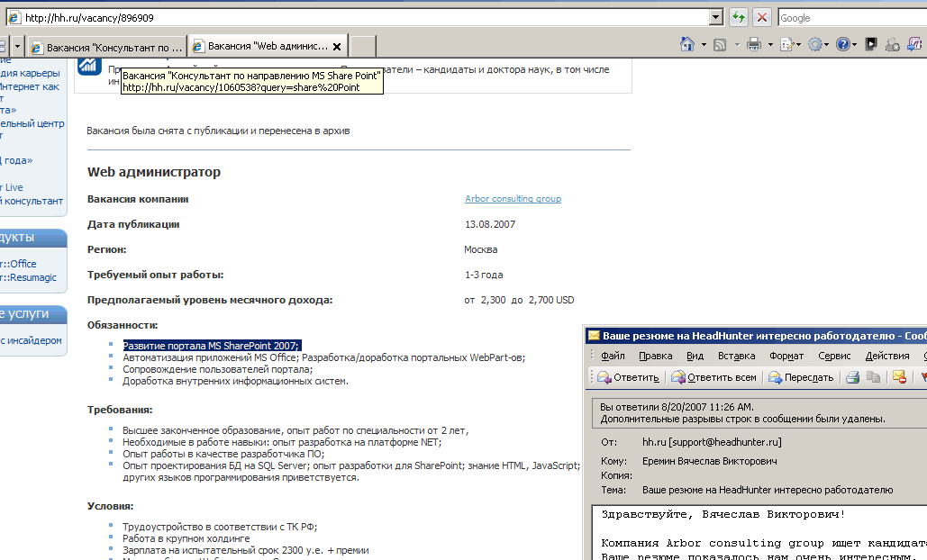The width and height of the screenshot is (927, 560).
Task: Click the "дия карьеры" sidebar link
Action: pos(30,73)
